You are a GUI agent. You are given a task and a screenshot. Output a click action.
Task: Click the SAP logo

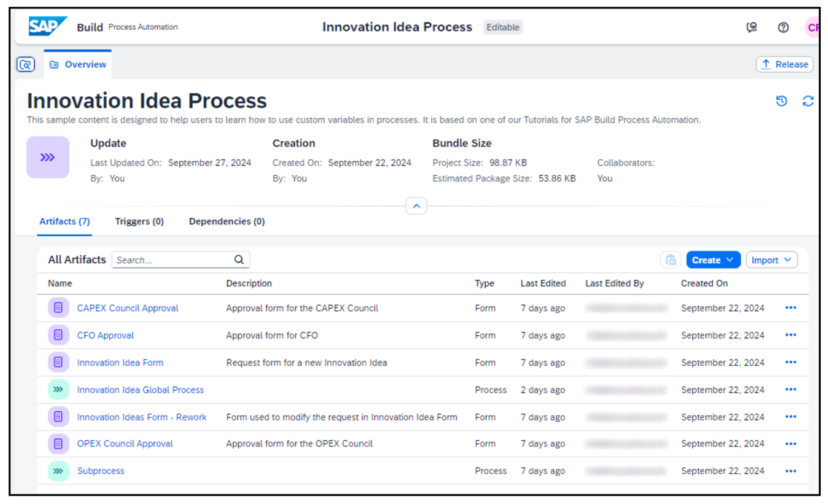coord(47,27)
